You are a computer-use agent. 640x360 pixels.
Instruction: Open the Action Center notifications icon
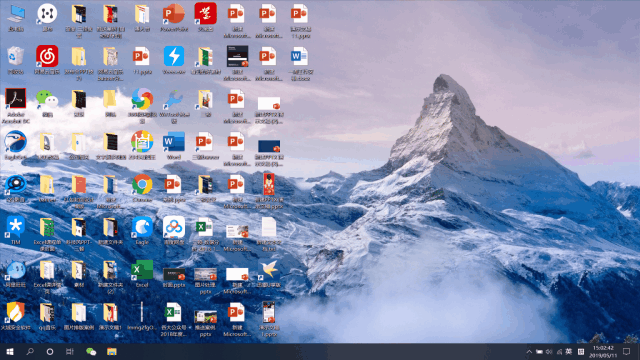pyautogui.click(x=627, y=352)
